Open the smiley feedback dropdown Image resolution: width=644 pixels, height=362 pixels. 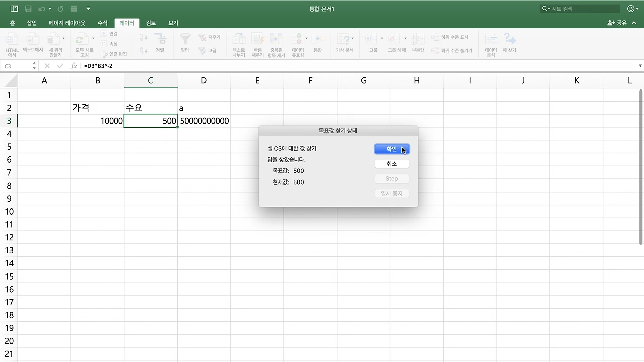pos(633,9)
